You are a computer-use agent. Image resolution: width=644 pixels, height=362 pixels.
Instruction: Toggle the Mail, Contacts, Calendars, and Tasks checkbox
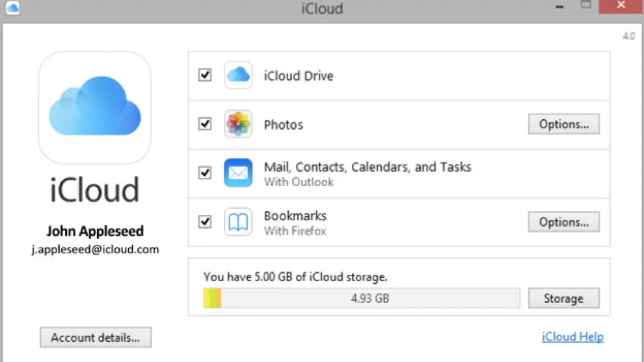click(205, 173)
